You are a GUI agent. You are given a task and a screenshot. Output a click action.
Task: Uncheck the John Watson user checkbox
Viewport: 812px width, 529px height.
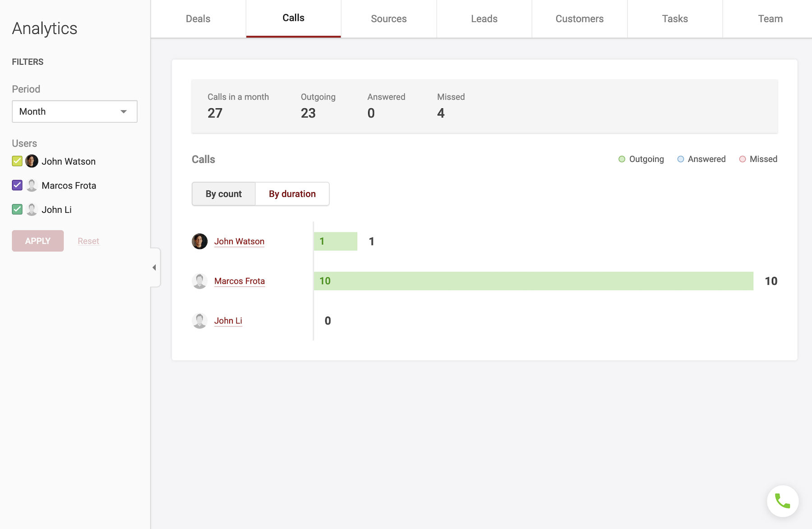click(17, 161)
